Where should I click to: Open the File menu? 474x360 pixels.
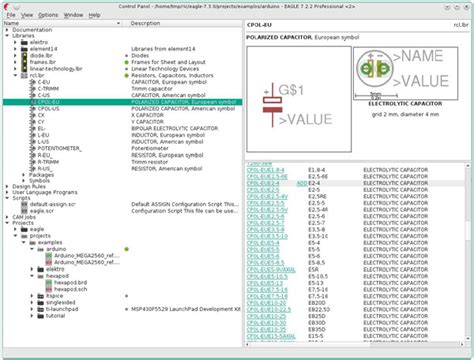pos(11,15)
